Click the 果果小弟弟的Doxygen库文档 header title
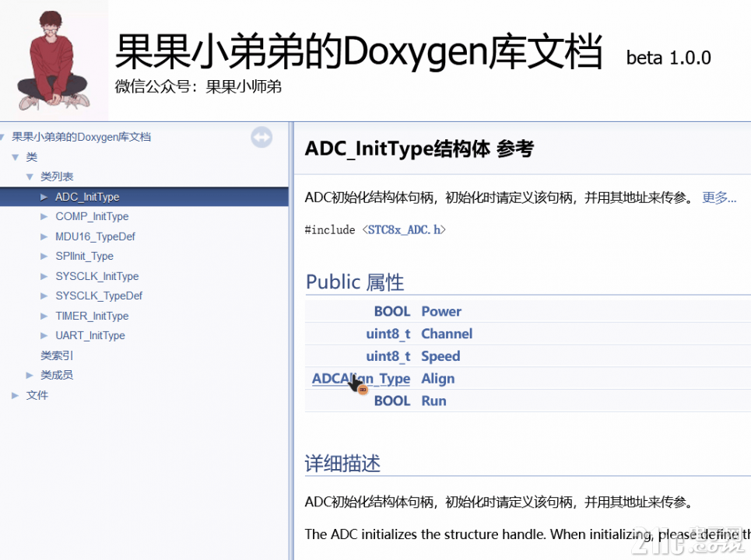 pyautogui.click(x=359, y=51)
